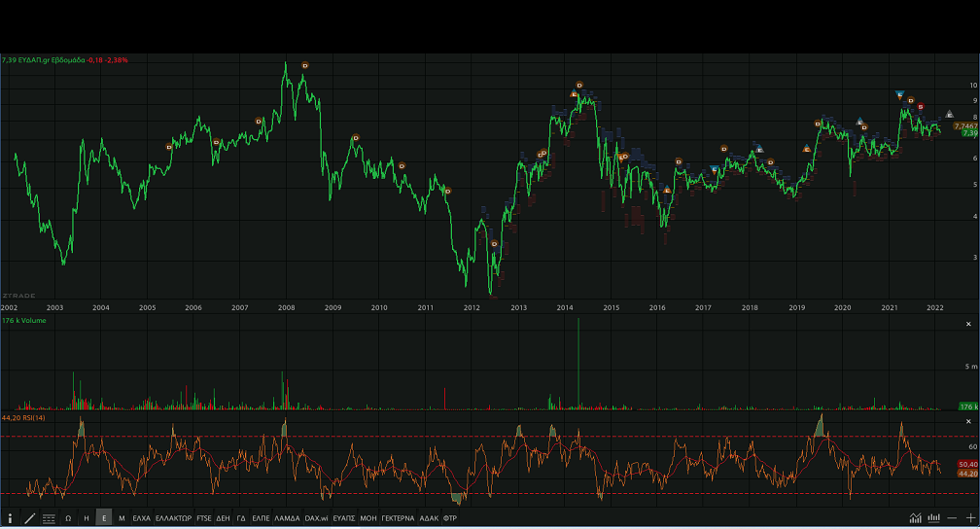Screen dimensions: 980x529
Task: Open the ΕΛΛΑΚΤΩΡ symbol tab
Action: pos(173,518)
